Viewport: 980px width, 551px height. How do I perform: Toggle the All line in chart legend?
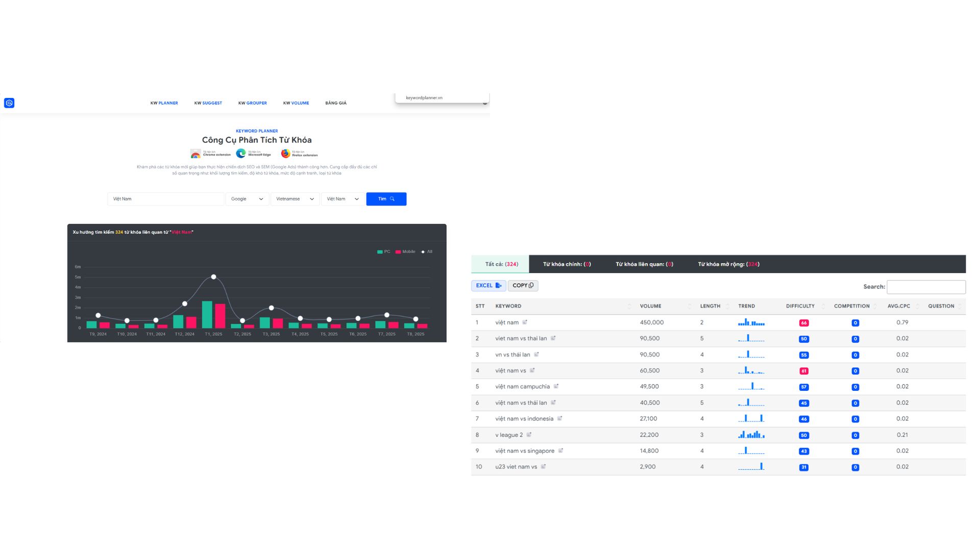pyautogui.click(x=427, y=252)
